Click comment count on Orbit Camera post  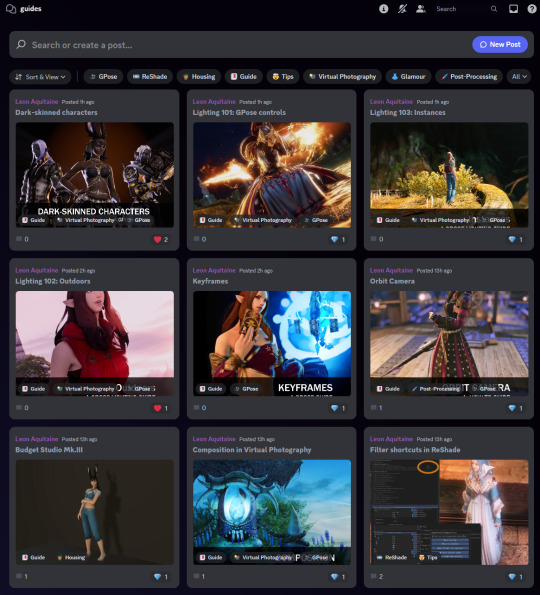(x=377, y=408)
